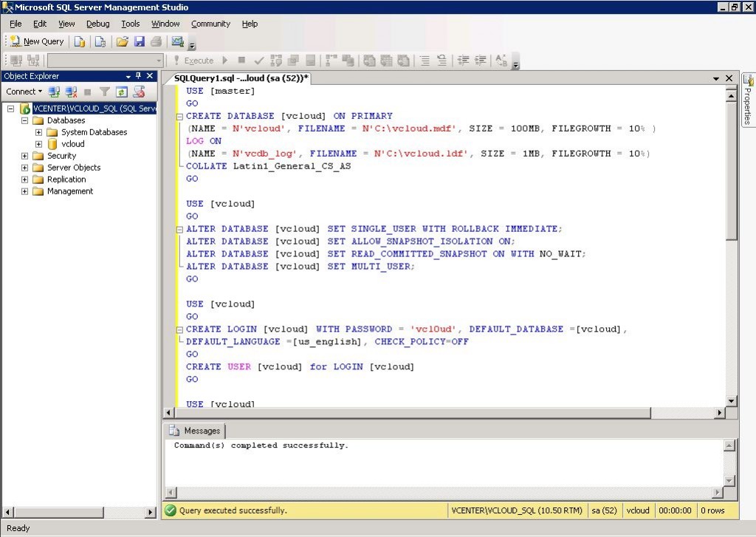Toggle Include Client Statistics icon
Screen dimensions: 756x537
tap(348, 61)
